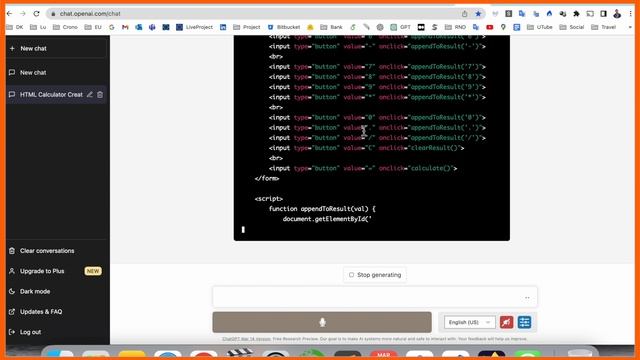Image resolution: width=640 pixels, height=360 pixels.
Task: Open the Travel bookmarks folder
Action: tap(604, 27)
